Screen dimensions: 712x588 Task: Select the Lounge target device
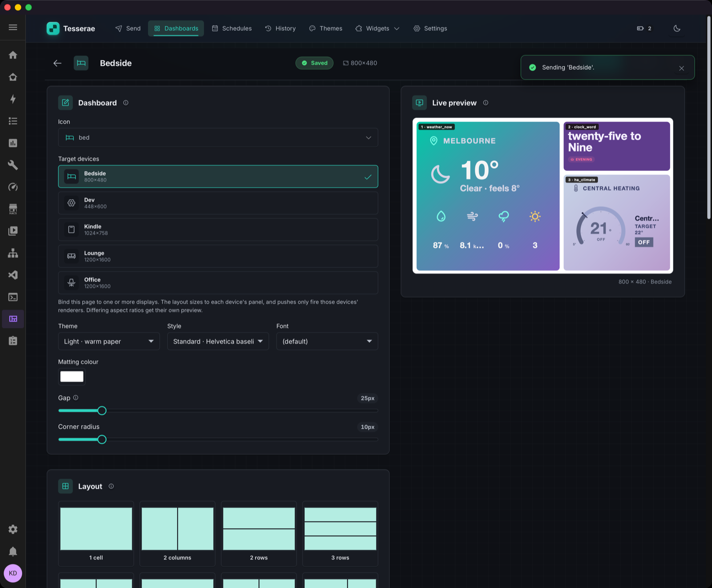[x=218, y=256]
